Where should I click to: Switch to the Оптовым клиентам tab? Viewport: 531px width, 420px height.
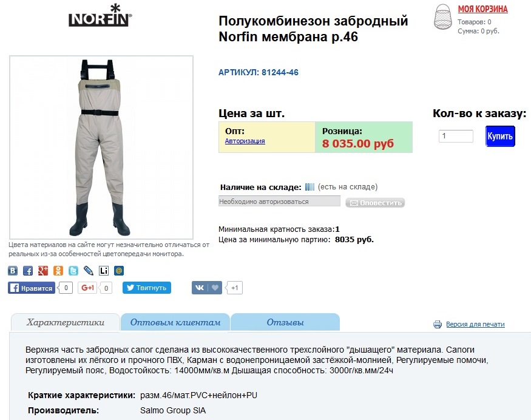[175, 322]
